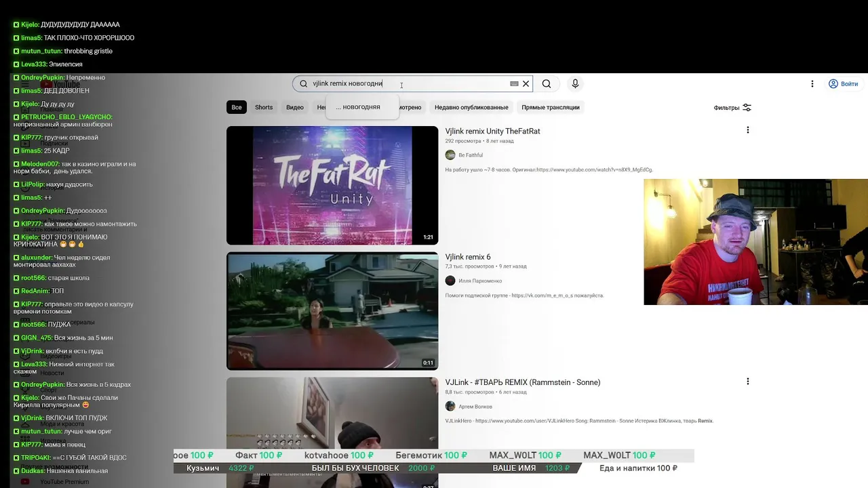Click the magnifier icon inside the search field

304,84
